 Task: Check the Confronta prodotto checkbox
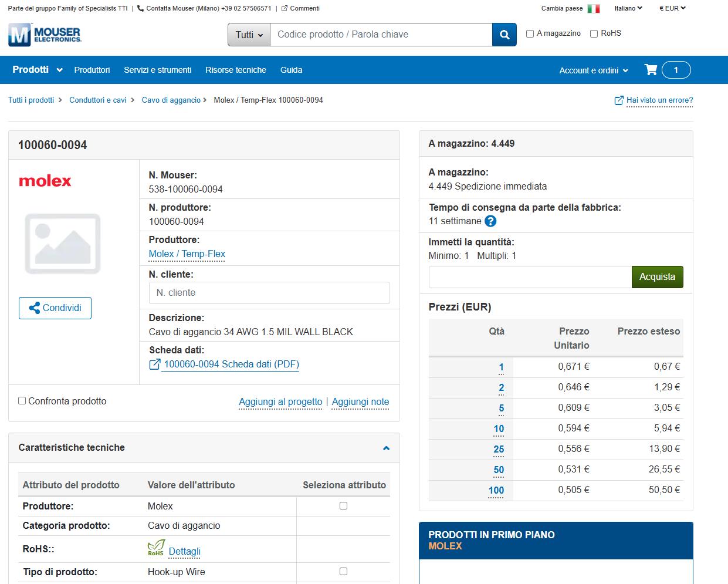(22, 401)
